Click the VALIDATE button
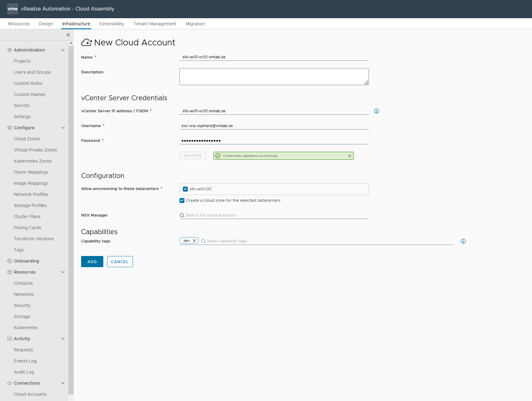The height and width of the screenshot is (401, 532). click(193, 155)
